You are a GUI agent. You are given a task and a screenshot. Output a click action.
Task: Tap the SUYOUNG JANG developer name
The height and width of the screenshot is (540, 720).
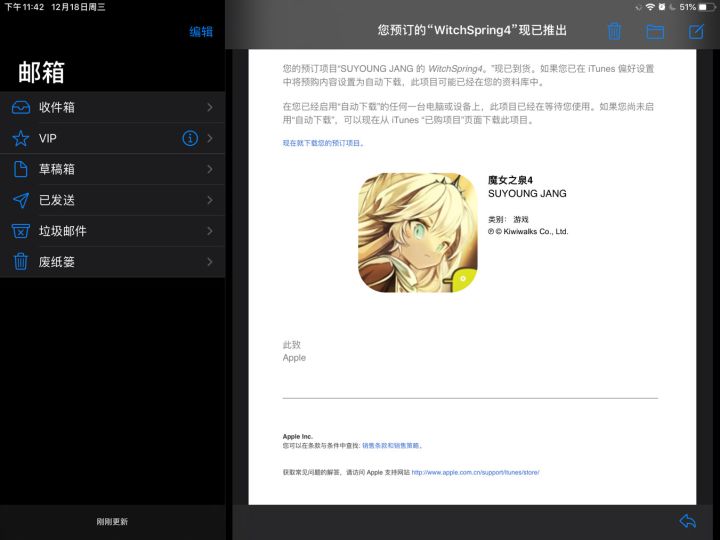pyautogui.click(x=527, y=194)
